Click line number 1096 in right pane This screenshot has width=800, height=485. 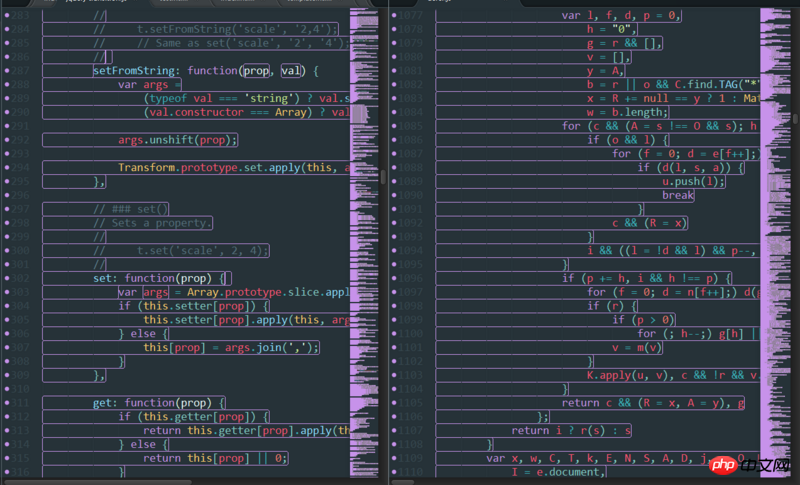(410, 278)
